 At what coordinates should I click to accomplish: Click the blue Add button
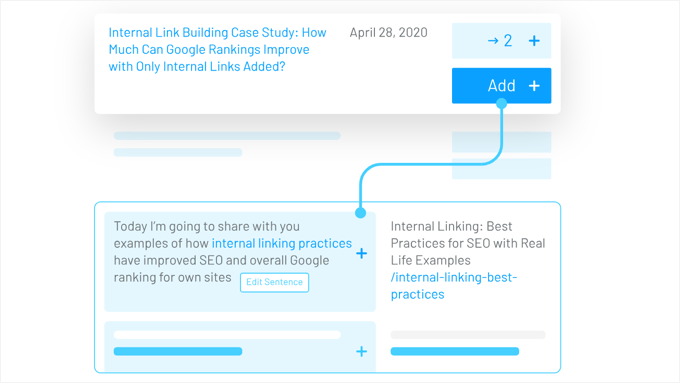click(x=501, y=85)
